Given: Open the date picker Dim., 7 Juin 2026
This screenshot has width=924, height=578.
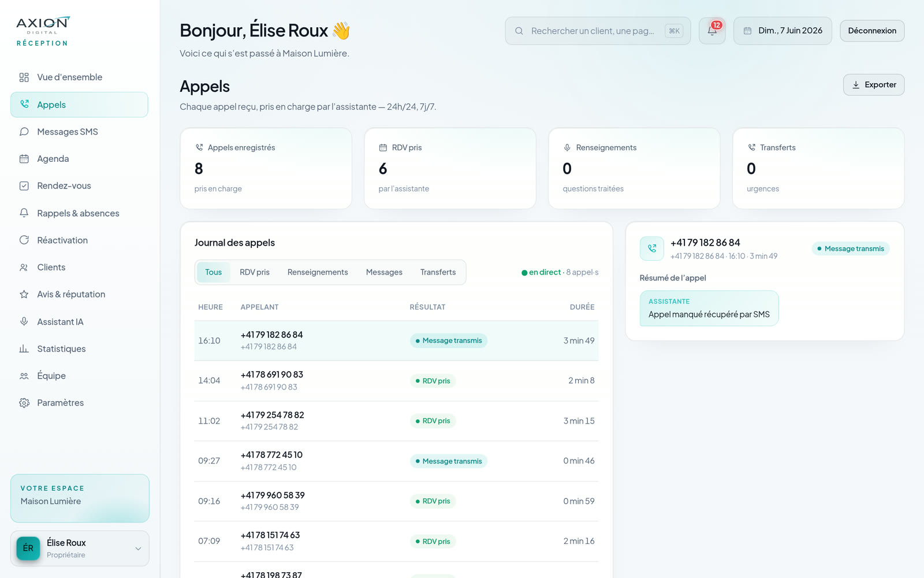Looking at the screenshot, I should coord(783,31).
